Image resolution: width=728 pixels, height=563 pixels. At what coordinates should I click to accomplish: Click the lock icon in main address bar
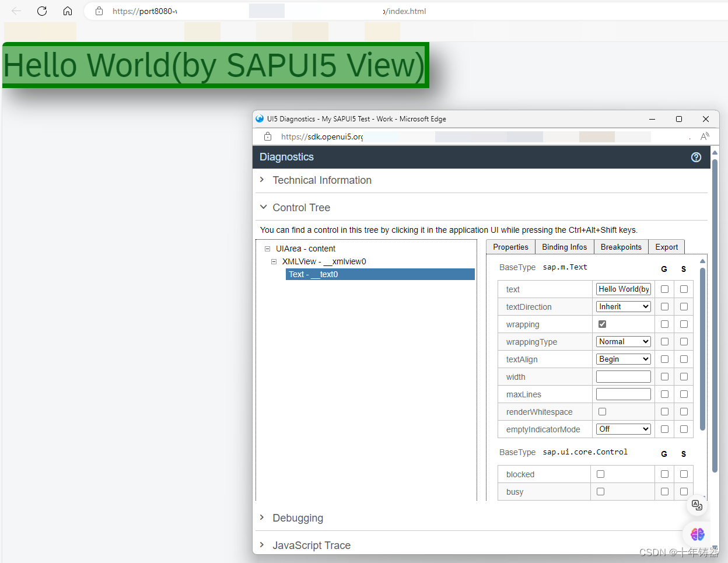pos(99,11)
